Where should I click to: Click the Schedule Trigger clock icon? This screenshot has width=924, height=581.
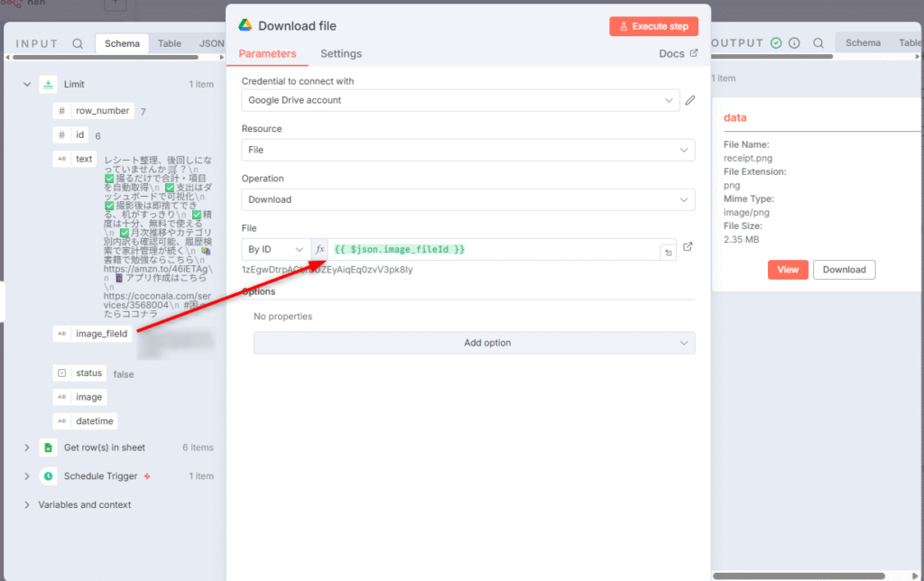[x=48, y=476]
